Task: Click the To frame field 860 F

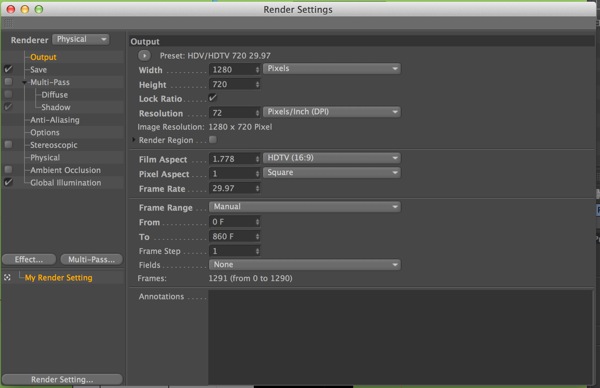Action: pyautogui.click(x=231, y=236)
